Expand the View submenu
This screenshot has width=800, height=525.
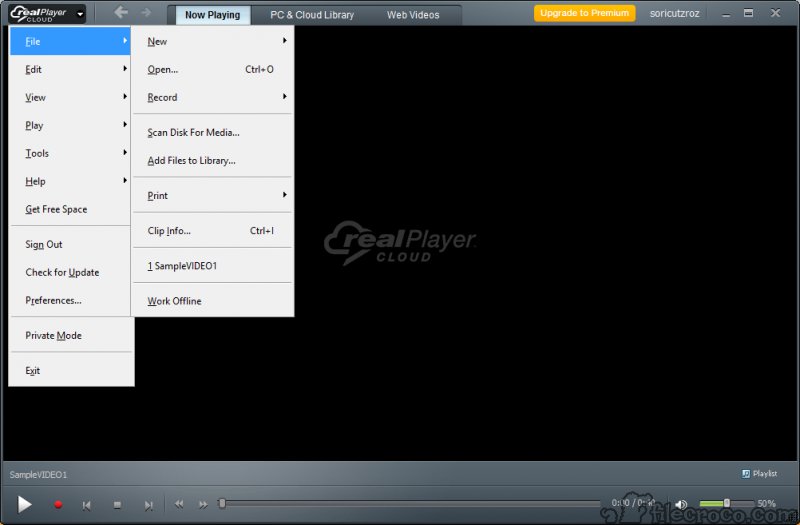pos(70,97)
